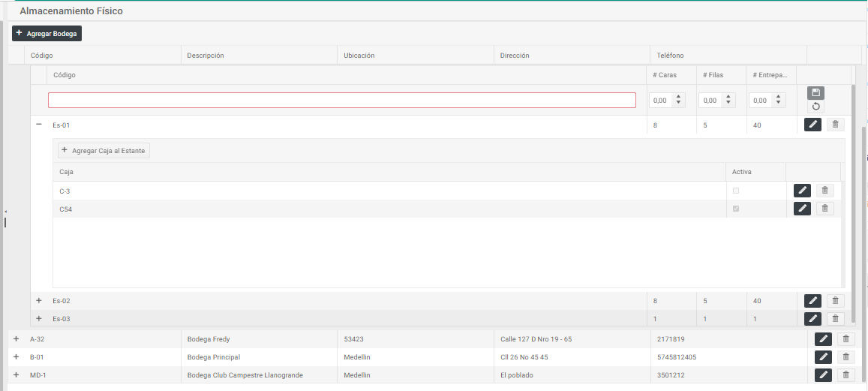Delete warehouse MD-1 with trash icon
Image resolution: width=868 pixels, height=391 pixels.
(x=845, y=374)
